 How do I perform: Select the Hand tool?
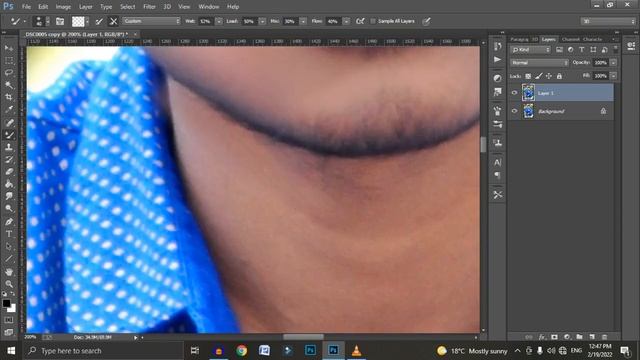point(9,272)
